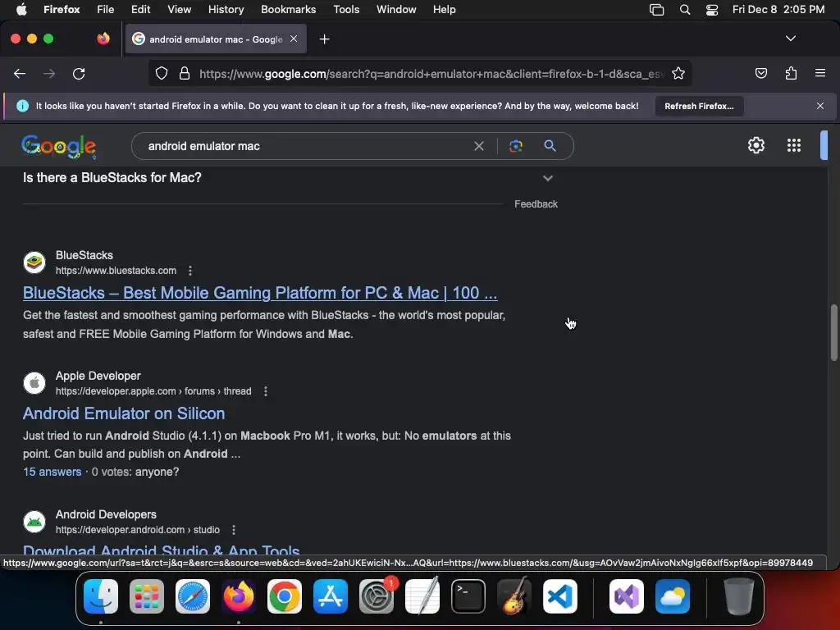Open GarageBand from the dock
Viewport: 840px width, 630px height.
click(514, 596)
